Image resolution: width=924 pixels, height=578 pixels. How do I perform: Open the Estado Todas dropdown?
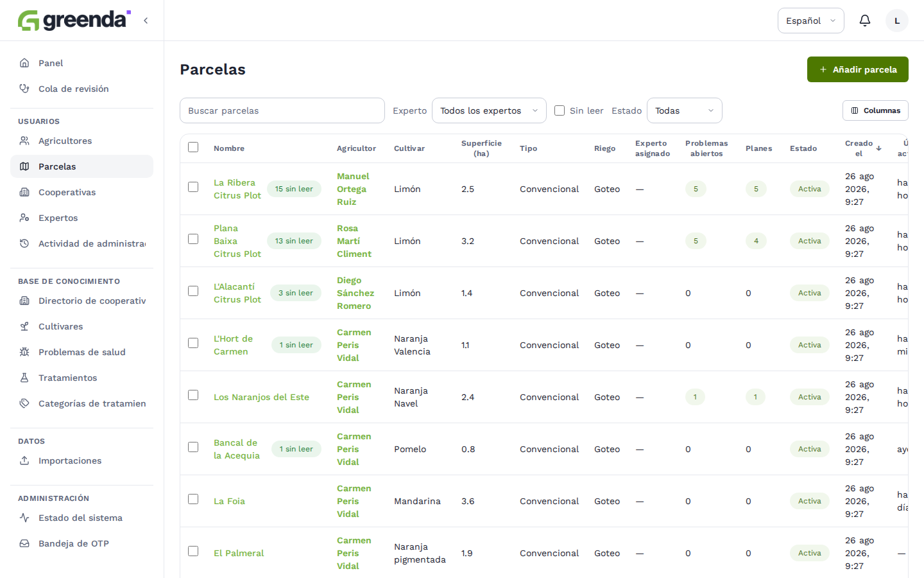click(x=685, y=110)
